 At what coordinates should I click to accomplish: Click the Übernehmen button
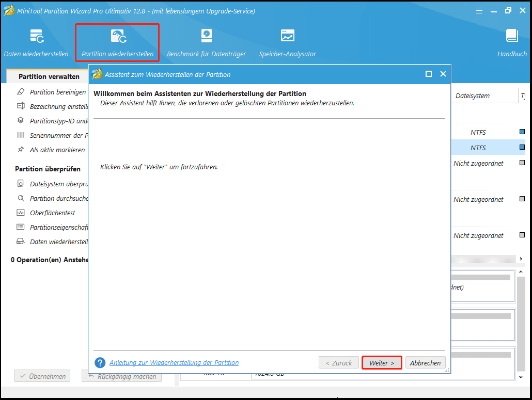(x=42, y=376)
